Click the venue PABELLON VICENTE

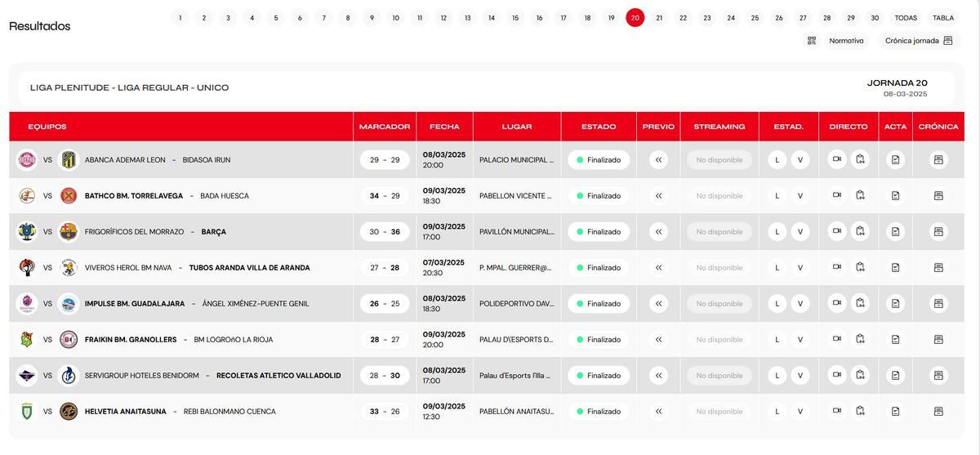coord(516,196)
